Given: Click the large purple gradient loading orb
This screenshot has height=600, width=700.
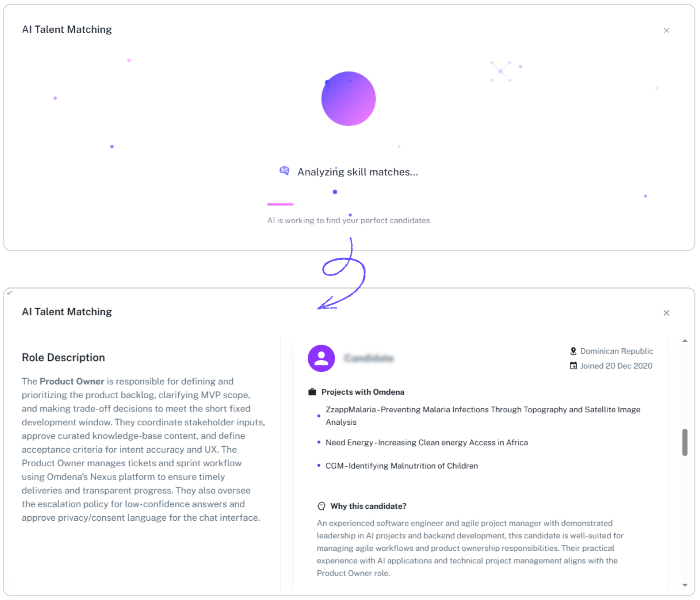Looking at the screenshot, I should click(x=348, y=98).
